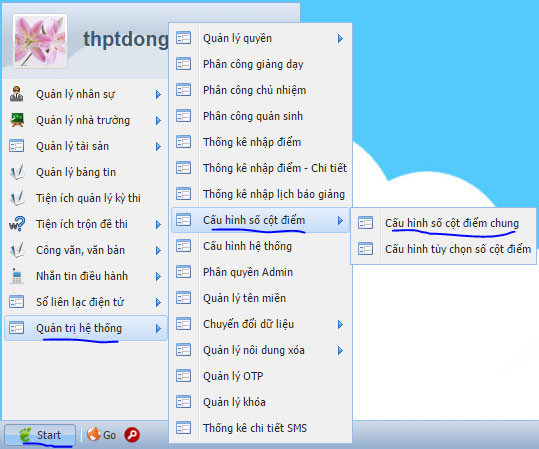This screenshot has height=449, width=539.
Task: Click the icon beside Quản lý khóa
Action: tap(184, 402)
